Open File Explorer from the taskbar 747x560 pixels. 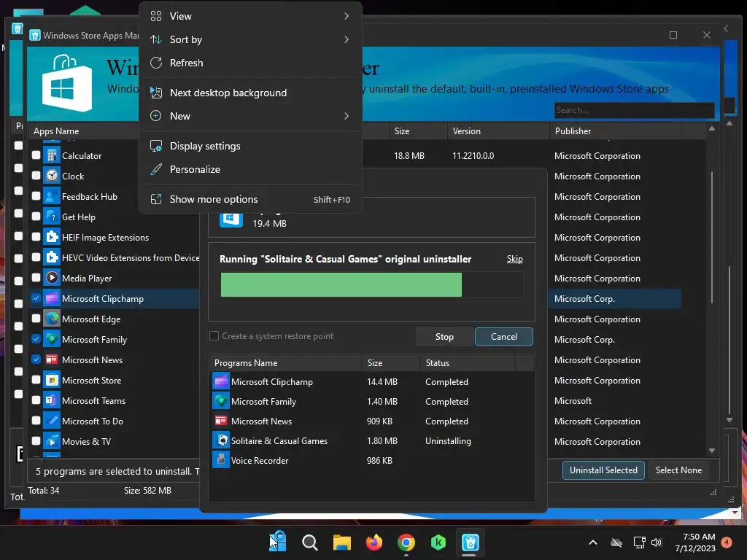341,542
